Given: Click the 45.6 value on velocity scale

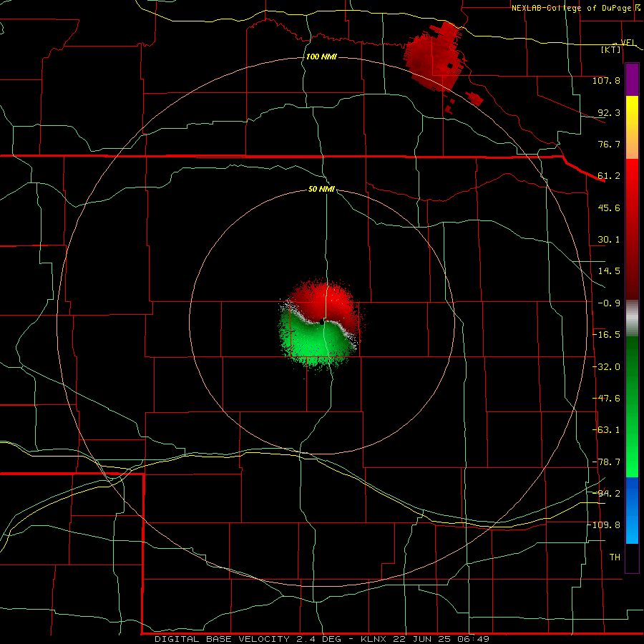Looking at the screenshot, I should click(x=609, y=208).
